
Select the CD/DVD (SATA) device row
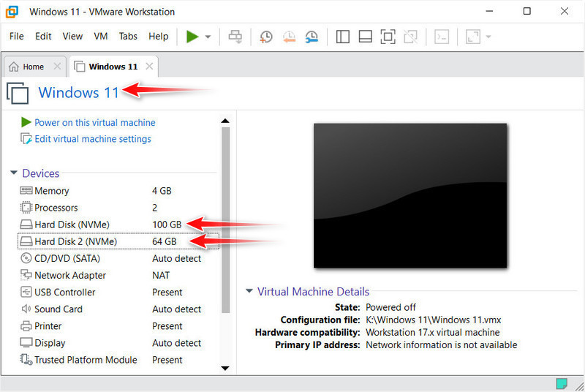point(118,258)
